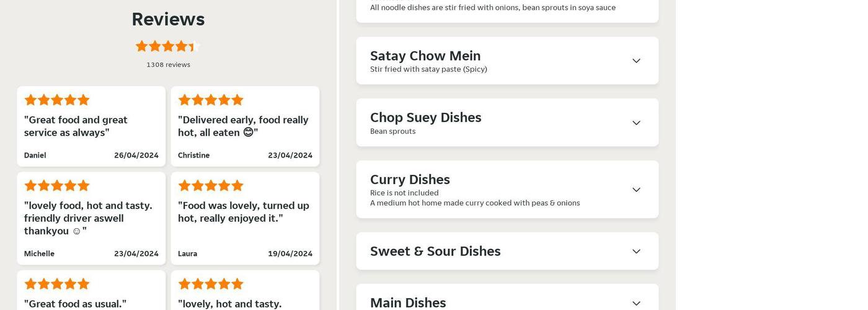Click stars above "Great food as usual" review
Screen dimensions: 868x310
pyautogui.click(x=57, y=284)
